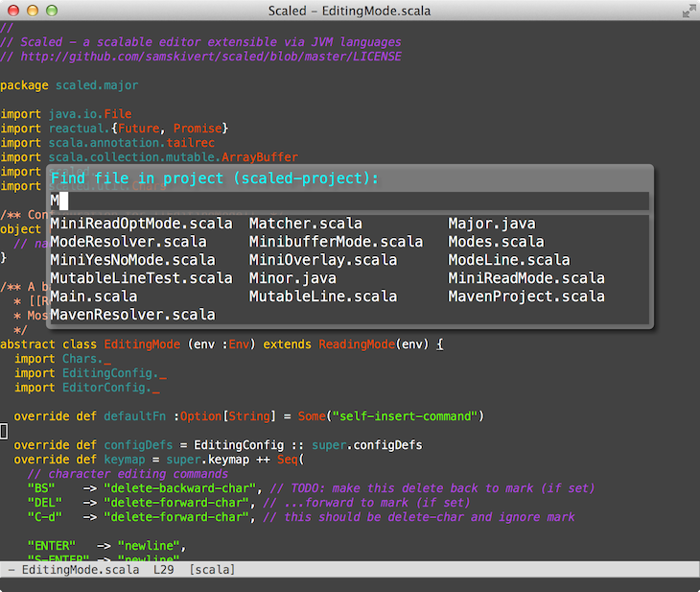
Task: Select Main.scala completion entry
Action: pyautogui.click(x=94, y=296)
